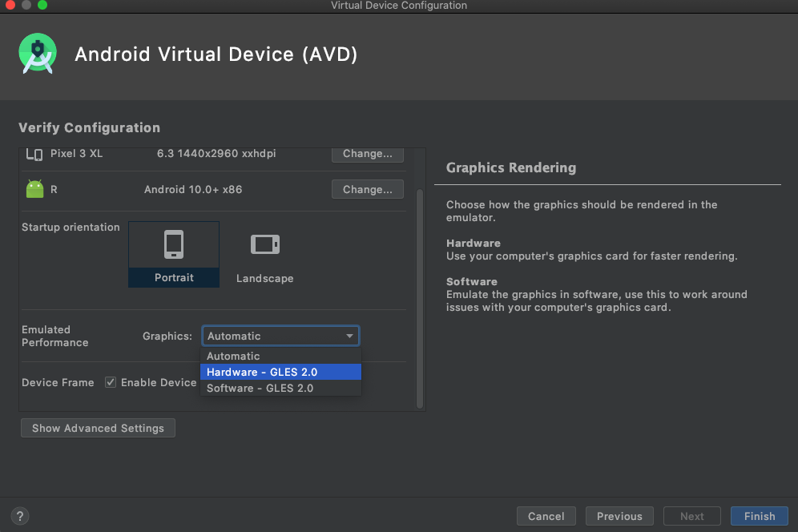Click the Pixel 3 XL device name
Viewport: 798px width, 532px height.
coord(76,154)
